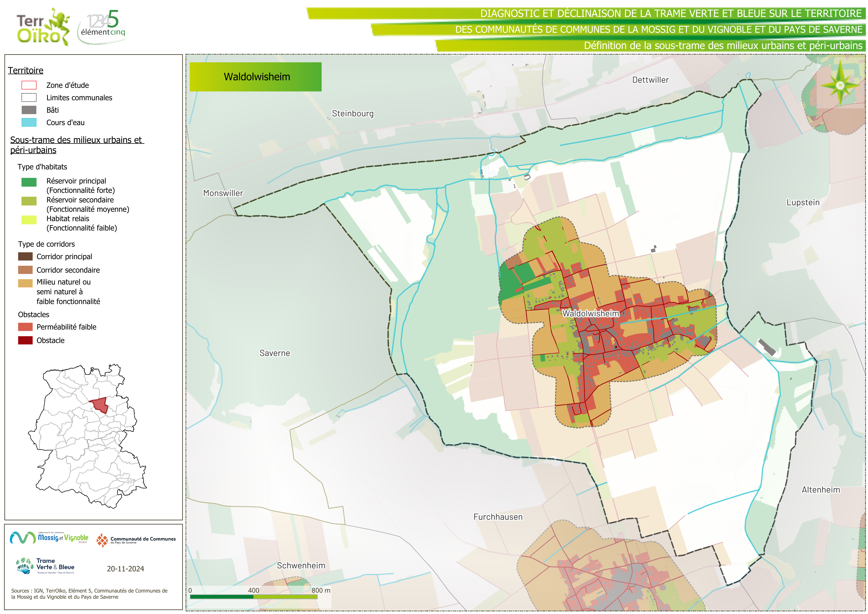Click the Zone d'étude red outline symbol
Viewport: 868px width, 614px height.
[29, 85]
